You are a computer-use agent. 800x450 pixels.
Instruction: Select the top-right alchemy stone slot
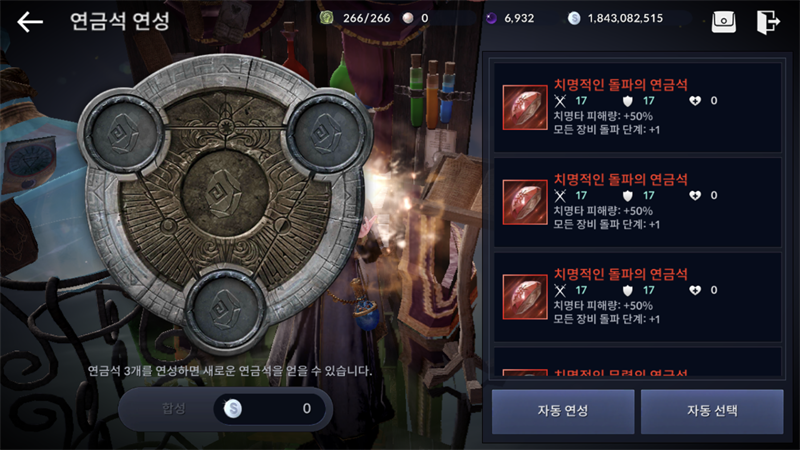click(327, 133)
